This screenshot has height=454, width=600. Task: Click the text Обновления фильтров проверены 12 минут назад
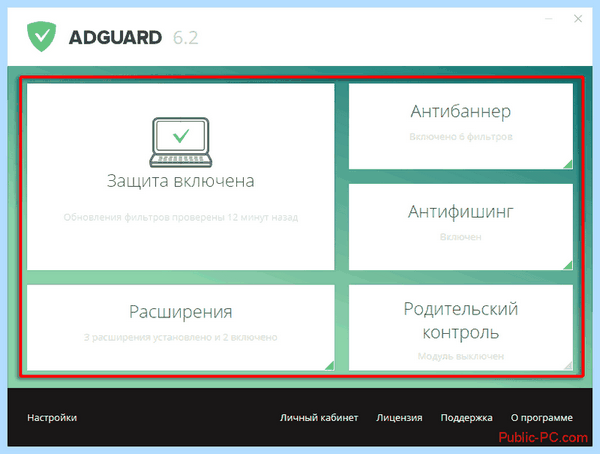(181, 217)
